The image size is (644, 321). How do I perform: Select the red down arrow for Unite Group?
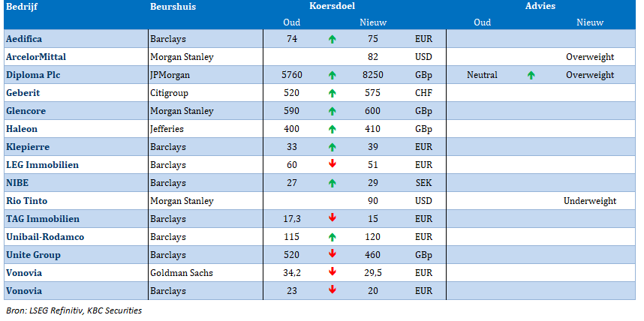[x=333, y=253]
